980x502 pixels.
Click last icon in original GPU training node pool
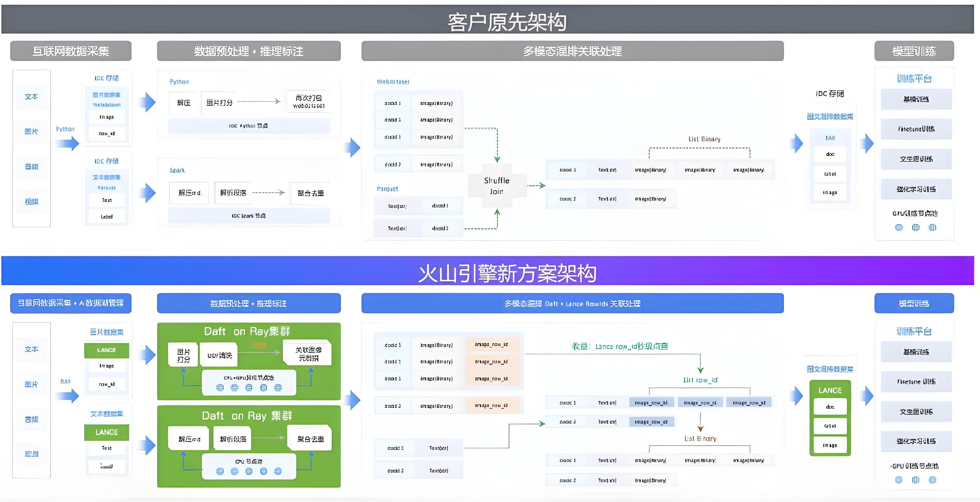(933, 228)
